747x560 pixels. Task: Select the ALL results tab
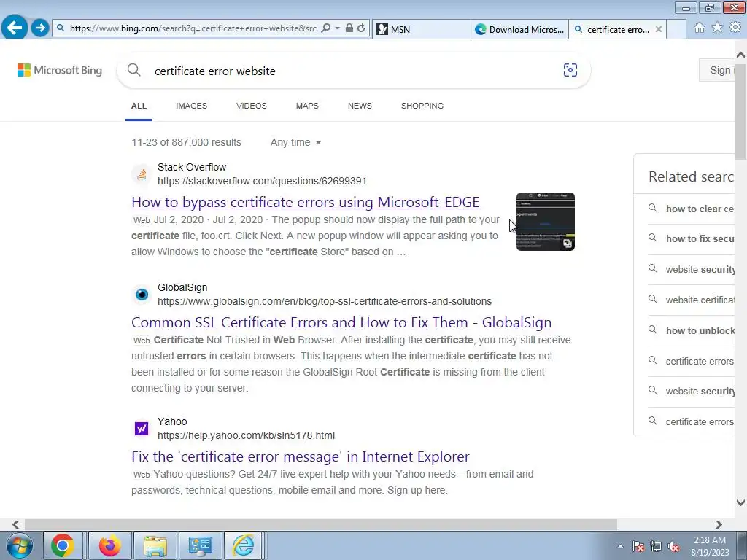[x=139, y=106]
